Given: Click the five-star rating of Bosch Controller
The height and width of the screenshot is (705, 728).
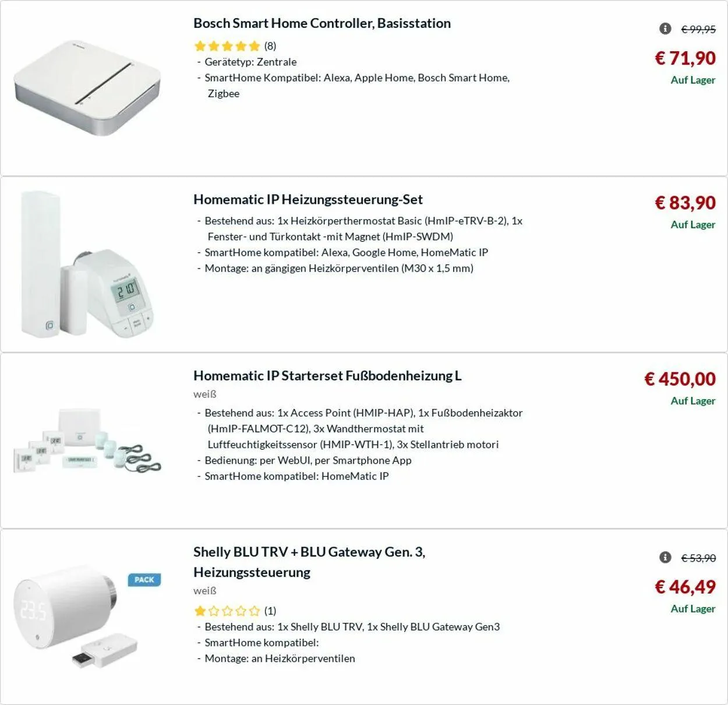Looking at the screenshot, I should (x=227, y=46).
